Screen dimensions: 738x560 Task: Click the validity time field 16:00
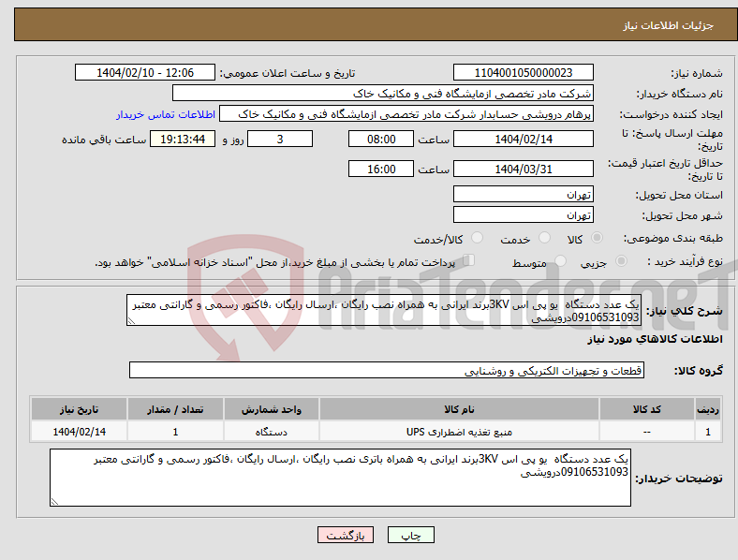(381, 169)
